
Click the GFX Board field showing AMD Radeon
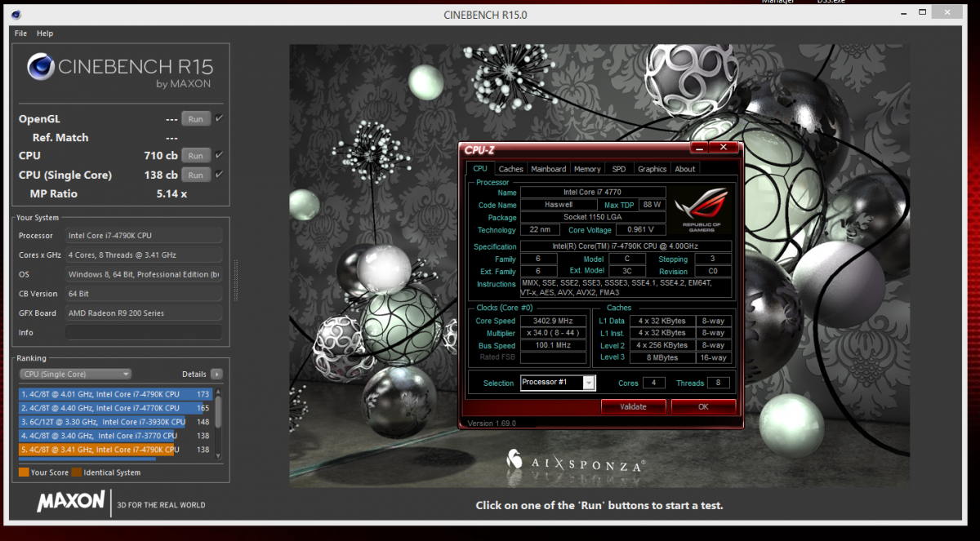point(144,313)
